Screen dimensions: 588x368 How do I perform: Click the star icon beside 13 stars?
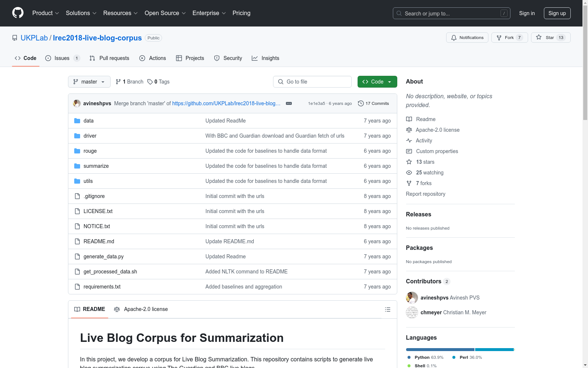click(409, 162)
